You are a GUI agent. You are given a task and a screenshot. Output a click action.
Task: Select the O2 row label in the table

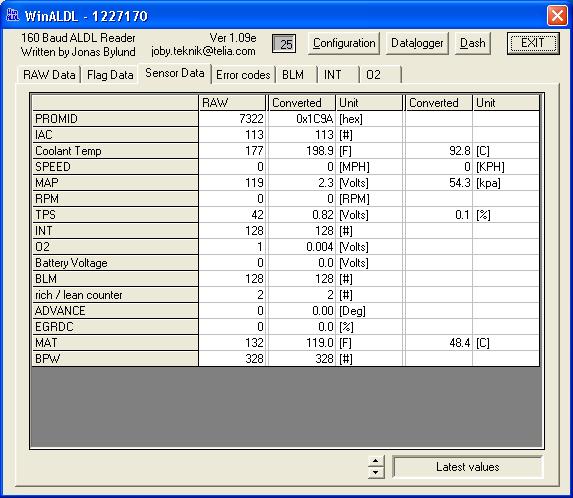click(115, 247)
